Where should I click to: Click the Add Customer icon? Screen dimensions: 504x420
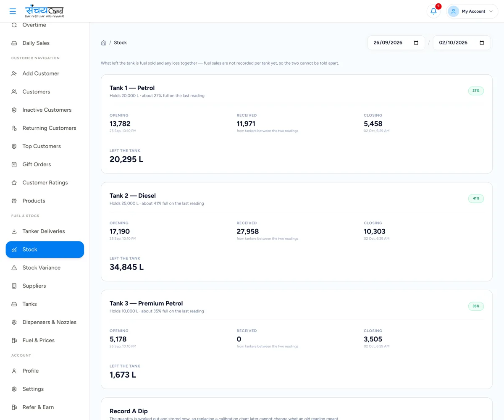[14, 73]
